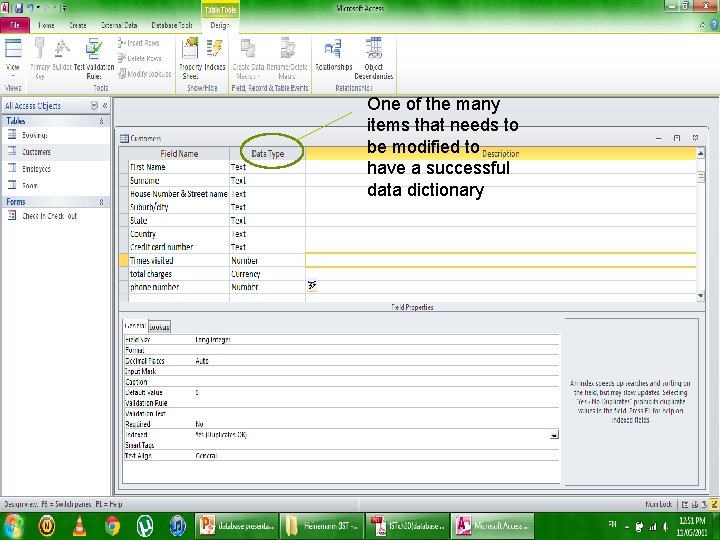Screen dimensions: 720x540
Task: Edit the Required property value
Action: point(377,424)
